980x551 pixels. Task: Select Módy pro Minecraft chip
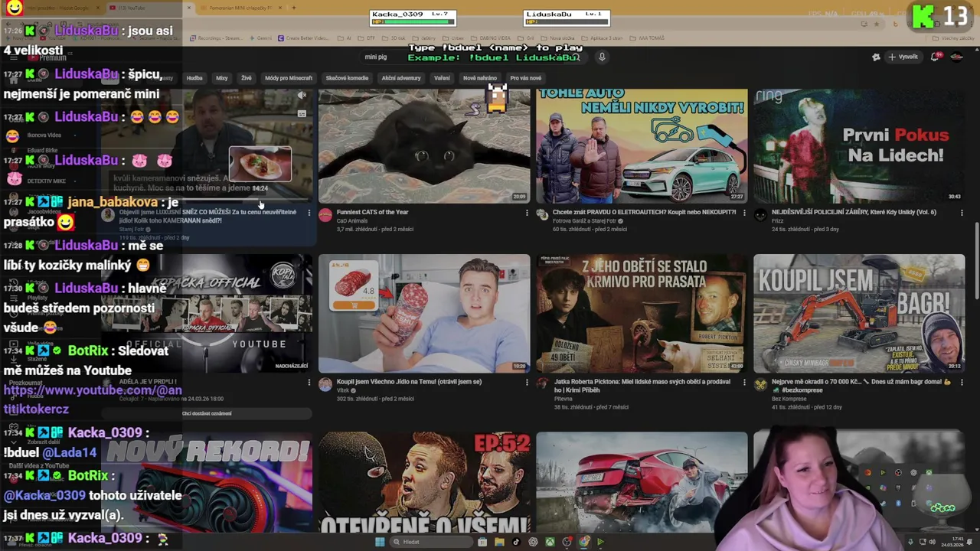point(289,78)
